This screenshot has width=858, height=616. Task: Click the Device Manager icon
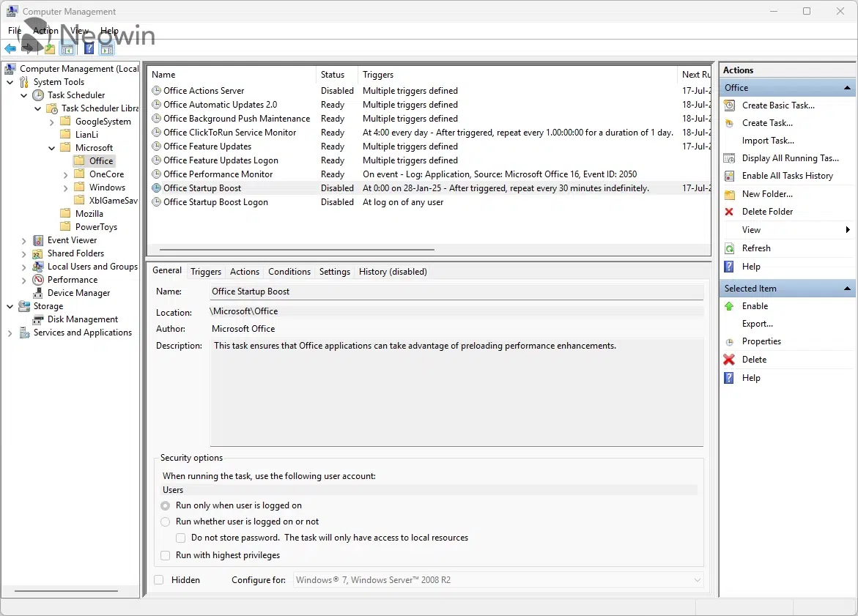38,293
